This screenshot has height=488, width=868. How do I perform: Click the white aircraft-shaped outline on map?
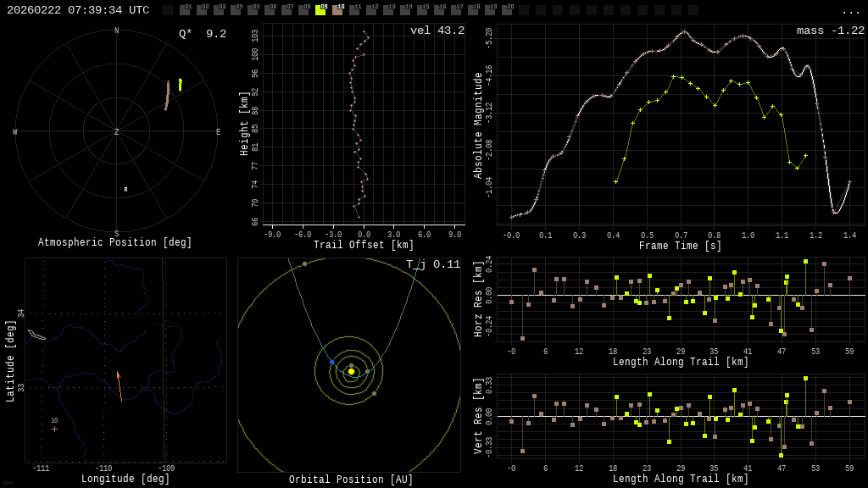[36, 335]
